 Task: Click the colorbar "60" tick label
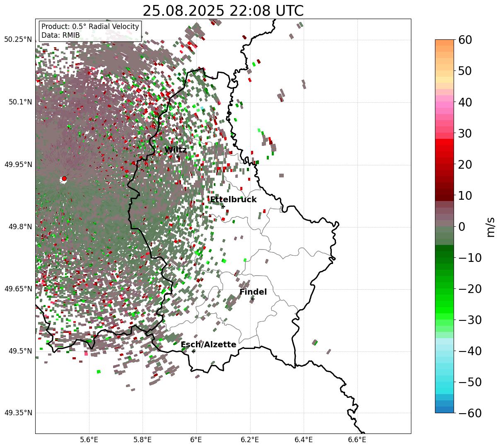click(466, 40)
